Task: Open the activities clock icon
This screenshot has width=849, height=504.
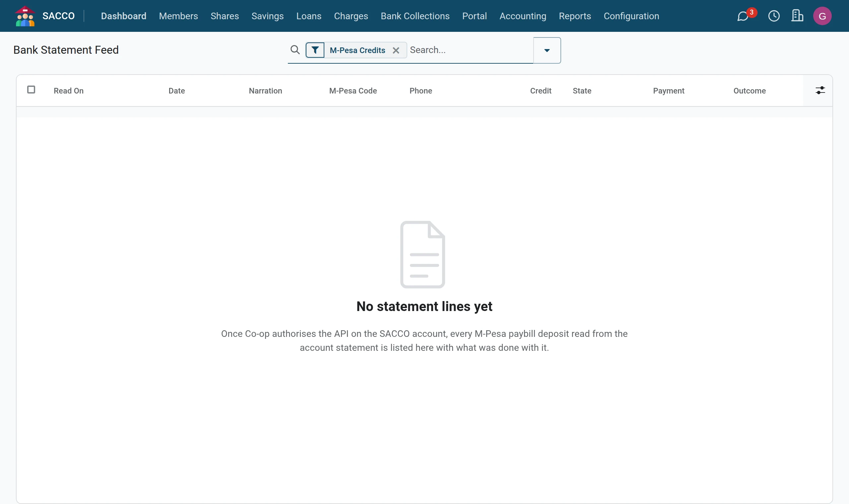Action: pos(774,16)
